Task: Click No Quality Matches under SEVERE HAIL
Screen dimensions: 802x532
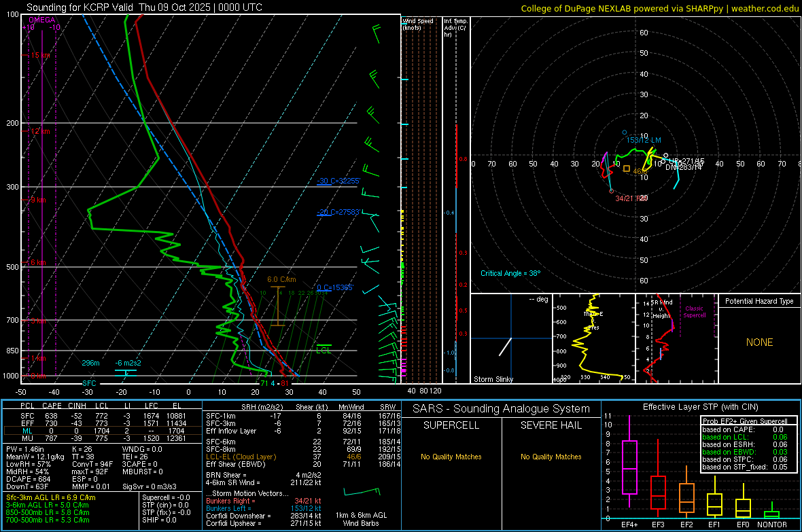Action: (x=551, y=457)
